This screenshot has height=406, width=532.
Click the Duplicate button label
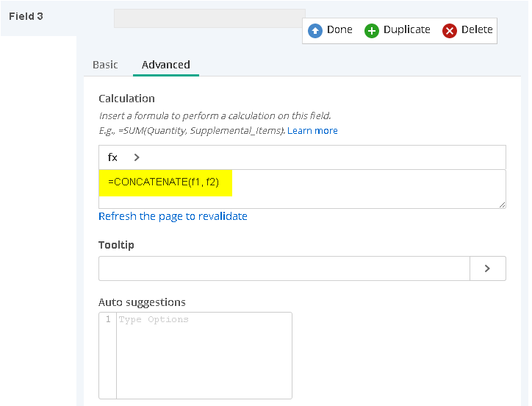[x=407, y=29]
